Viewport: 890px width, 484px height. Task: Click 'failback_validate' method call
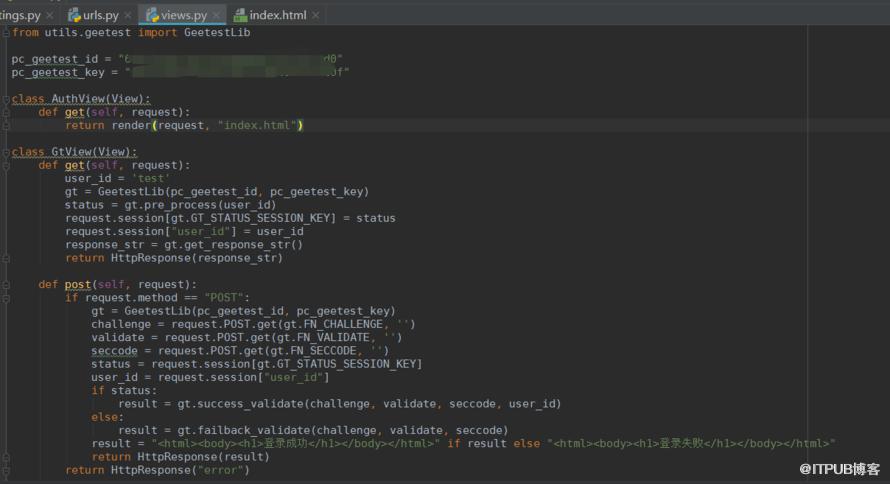click(x=253, y=431)
